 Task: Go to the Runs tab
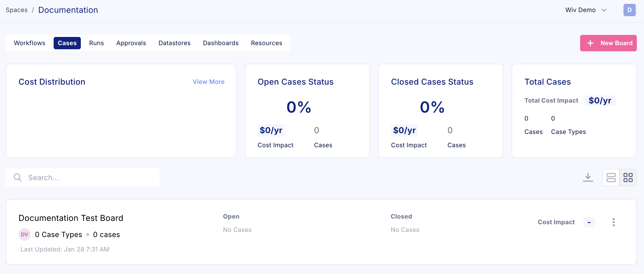96,43
